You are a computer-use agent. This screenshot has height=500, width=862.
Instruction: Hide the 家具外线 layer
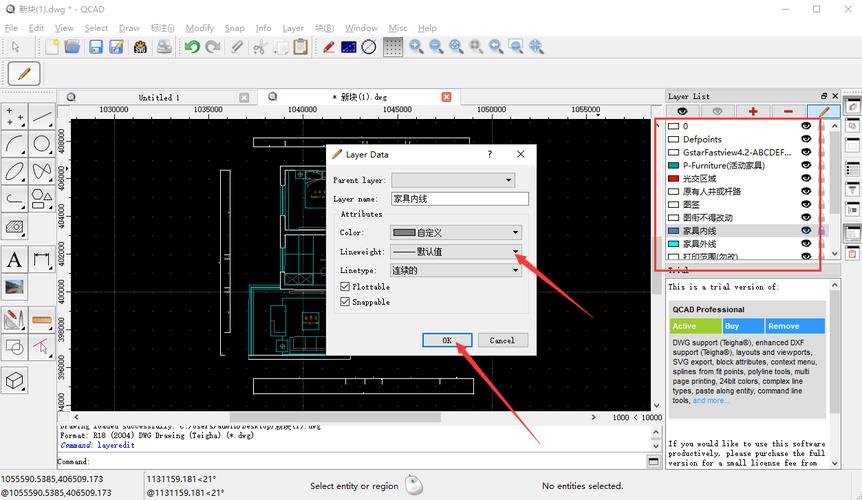806,243
